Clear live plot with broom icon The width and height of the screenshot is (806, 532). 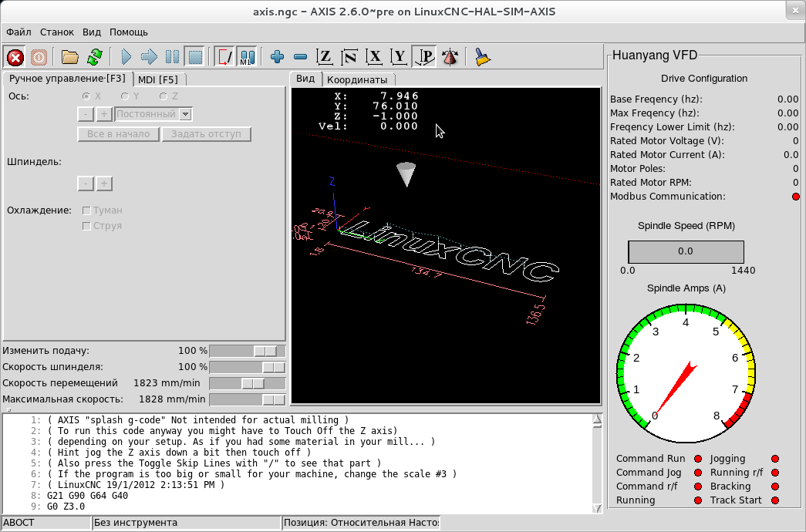tap(483, 57)
